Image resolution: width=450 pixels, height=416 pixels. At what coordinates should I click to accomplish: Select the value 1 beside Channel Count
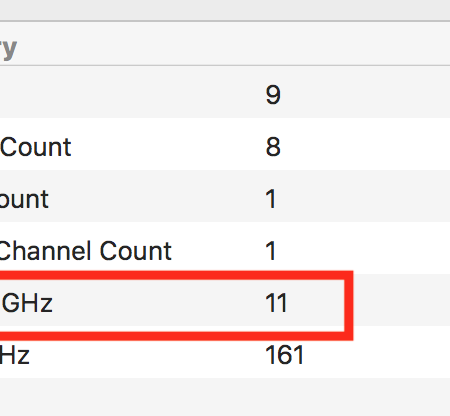(x=271, y=251)
